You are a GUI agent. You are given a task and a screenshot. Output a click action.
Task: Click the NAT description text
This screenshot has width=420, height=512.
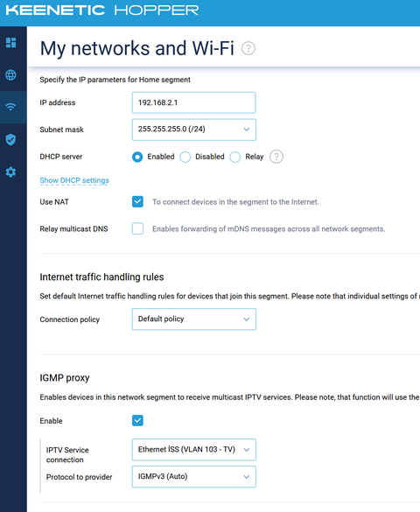[235, 202]
